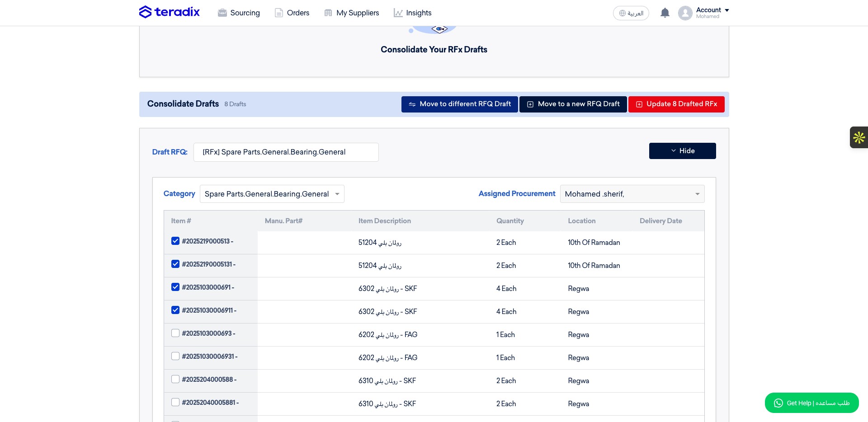Image resolution: width=868 pixels, height=422 pixels.
Task: Collapse the draft with Hide button
Action: 682,151
